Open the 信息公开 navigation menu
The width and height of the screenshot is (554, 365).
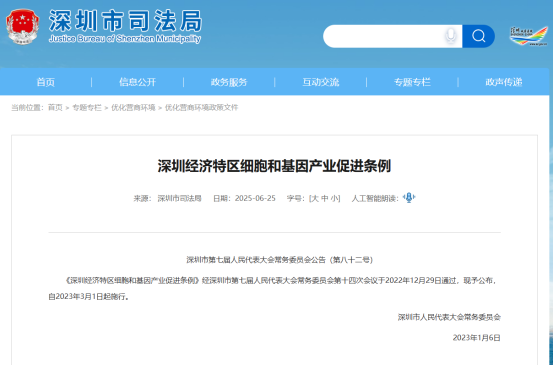137,82
